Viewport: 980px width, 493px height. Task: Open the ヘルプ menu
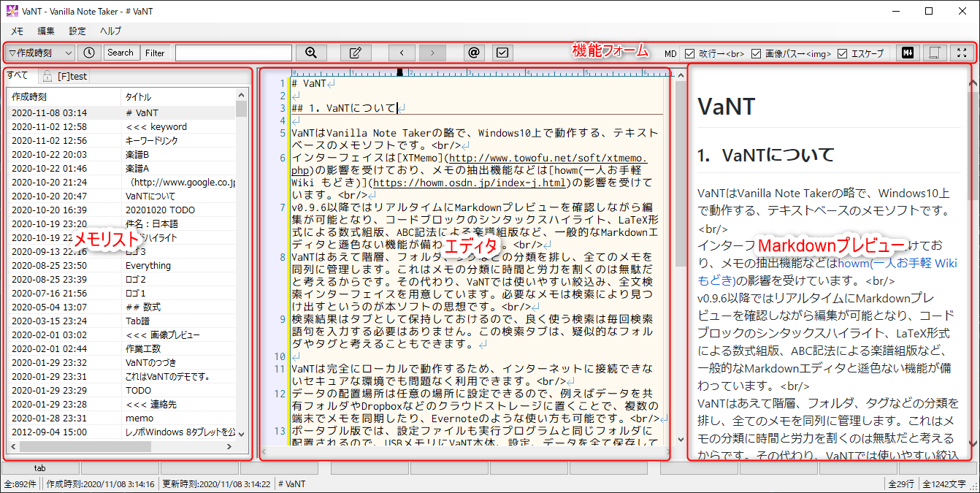[x=110, y=31]
